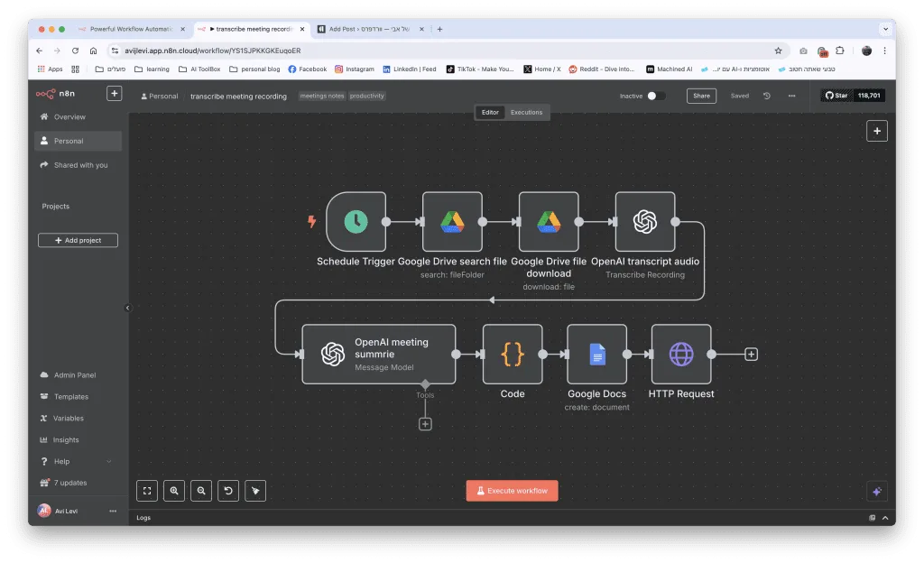Open the workflow more options menu
Screen dimensions: 924x563
791,96
